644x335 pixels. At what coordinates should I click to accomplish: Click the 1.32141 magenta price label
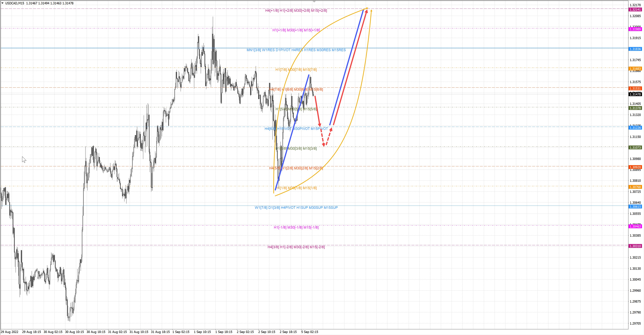635,10
